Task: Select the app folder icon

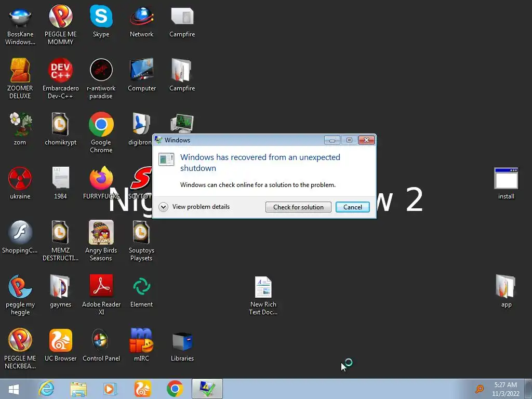Action: click(x=506, y=291)
